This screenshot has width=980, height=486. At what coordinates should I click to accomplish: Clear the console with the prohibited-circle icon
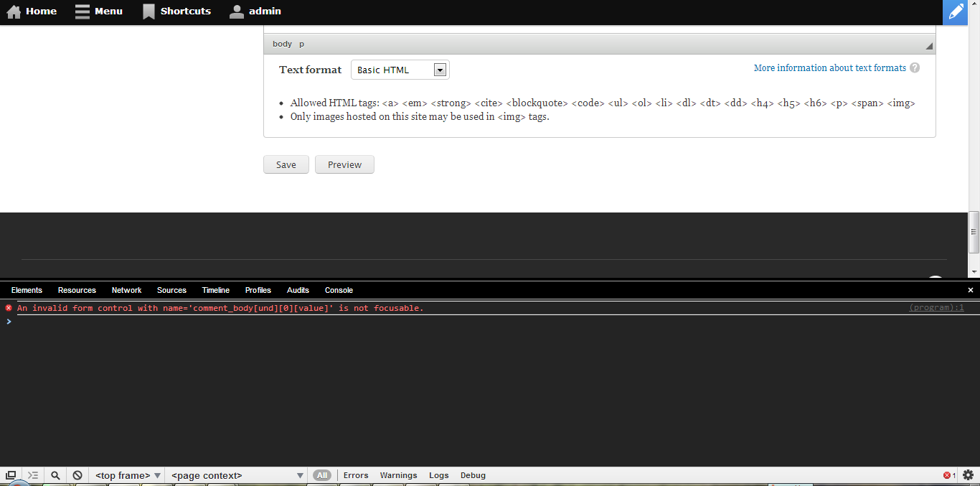pos(77,475)
